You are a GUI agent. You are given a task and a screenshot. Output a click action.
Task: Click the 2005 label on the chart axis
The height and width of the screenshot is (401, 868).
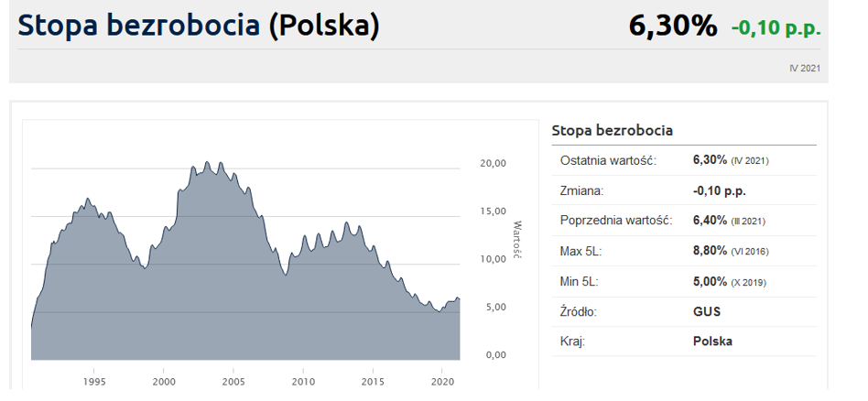[233, 381]
